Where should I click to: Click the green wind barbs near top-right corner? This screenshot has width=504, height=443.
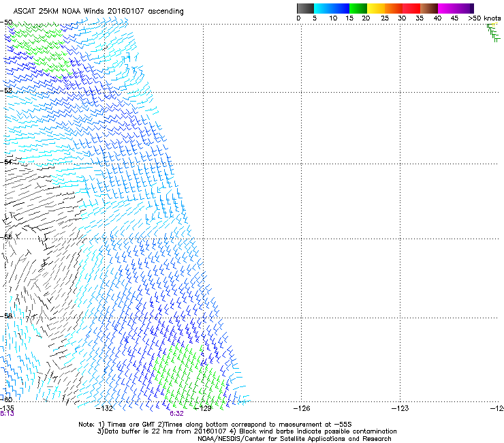(494, 33)
